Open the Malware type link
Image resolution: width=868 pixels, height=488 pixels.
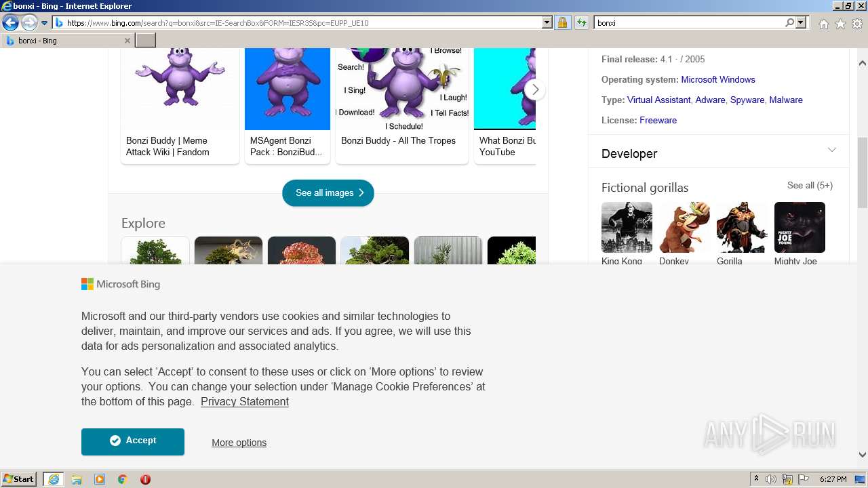[786, 100]
